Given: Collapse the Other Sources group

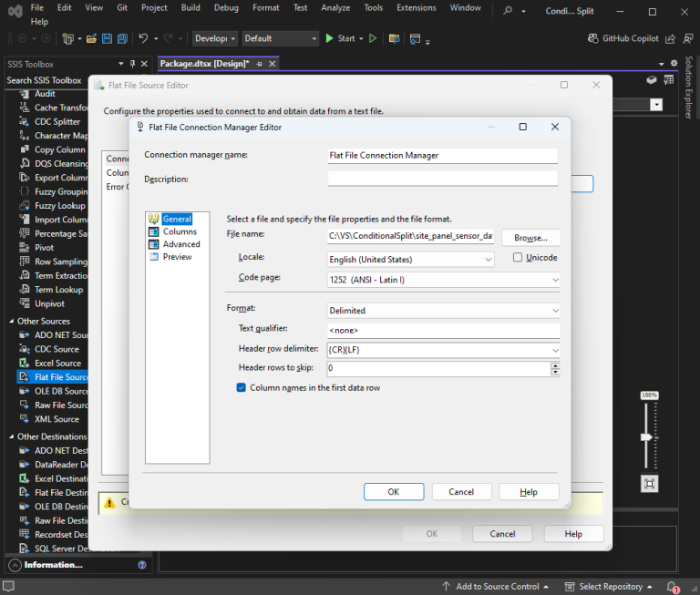Looking at the screenshot, I should (x=12, y=322).
